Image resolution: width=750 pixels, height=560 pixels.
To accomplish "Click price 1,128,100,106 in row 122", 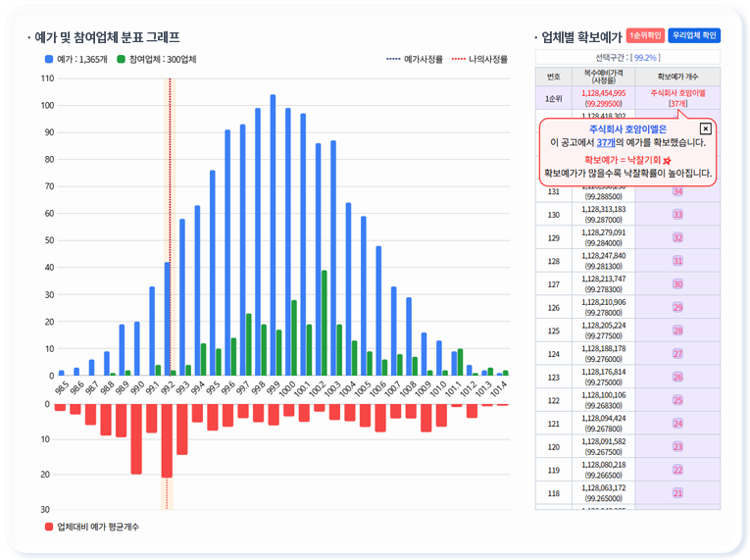I will point(603,395).
